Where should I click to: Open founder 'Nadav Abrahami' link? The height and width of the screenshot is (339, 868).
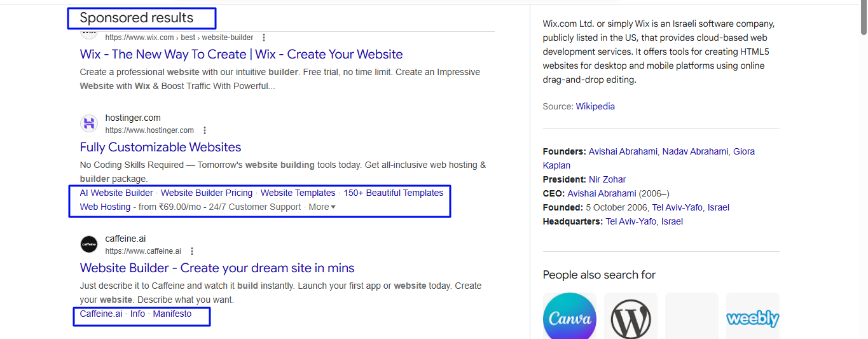695,151
